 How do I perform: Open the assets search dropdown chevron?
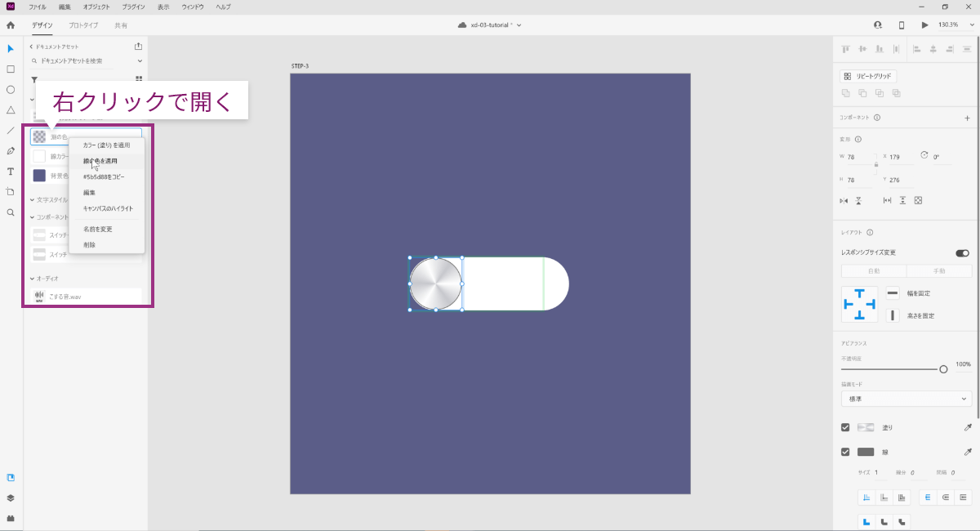[140, 60]
